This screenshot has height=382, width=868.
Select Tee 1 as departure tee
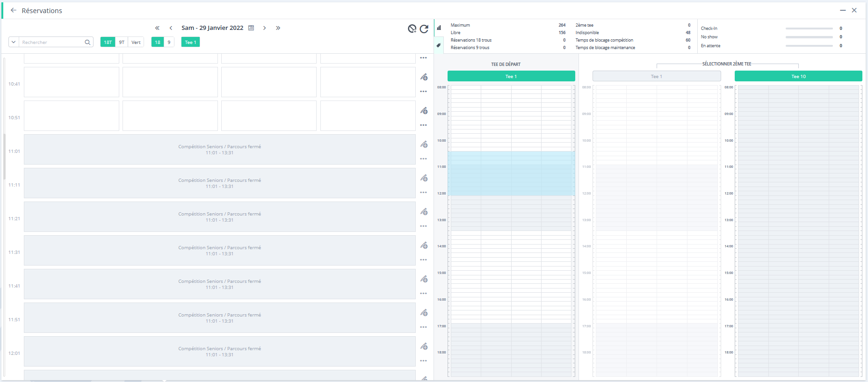511,76
